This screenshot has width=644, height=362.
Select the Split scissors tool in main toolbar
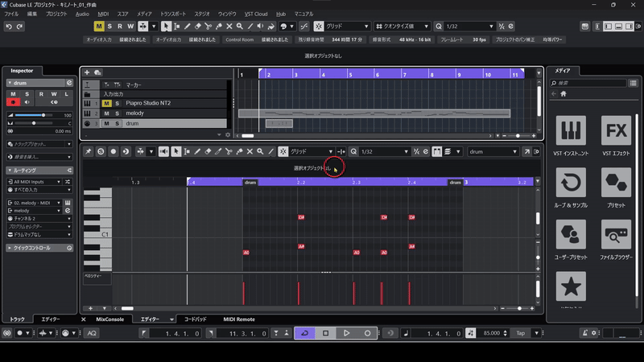pos(208,27)
